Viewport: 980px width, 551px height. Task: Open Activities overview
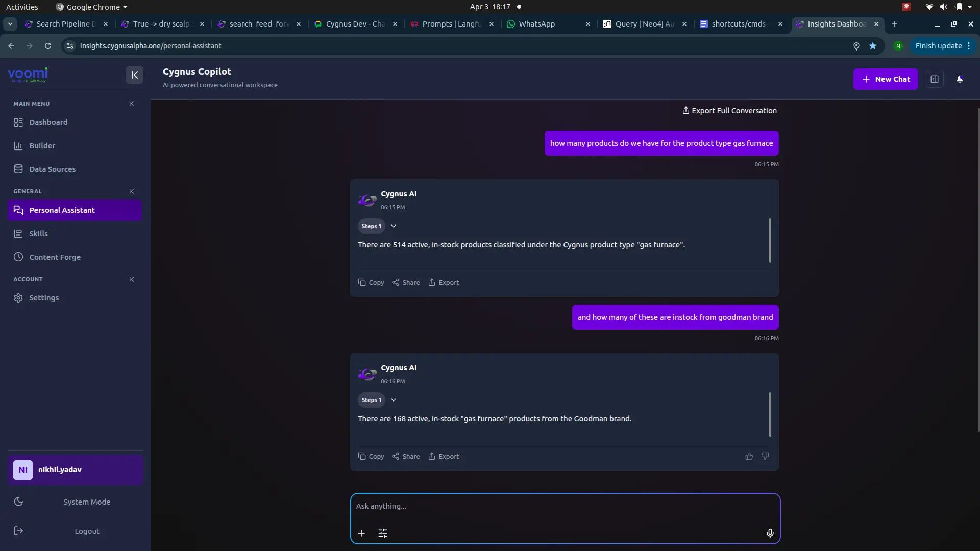pyautogui.click(x=22, y=7)
